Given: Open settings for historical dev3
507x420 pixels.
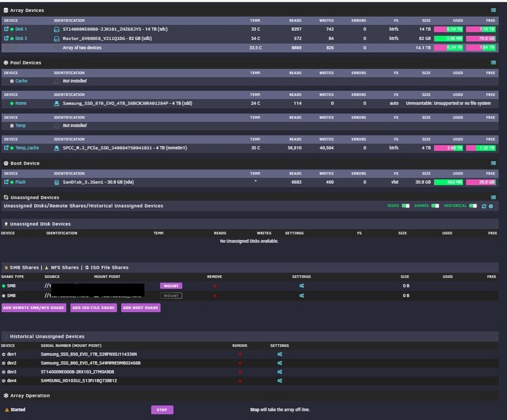Looking at the screenshot, I should (x=280, y=372).
